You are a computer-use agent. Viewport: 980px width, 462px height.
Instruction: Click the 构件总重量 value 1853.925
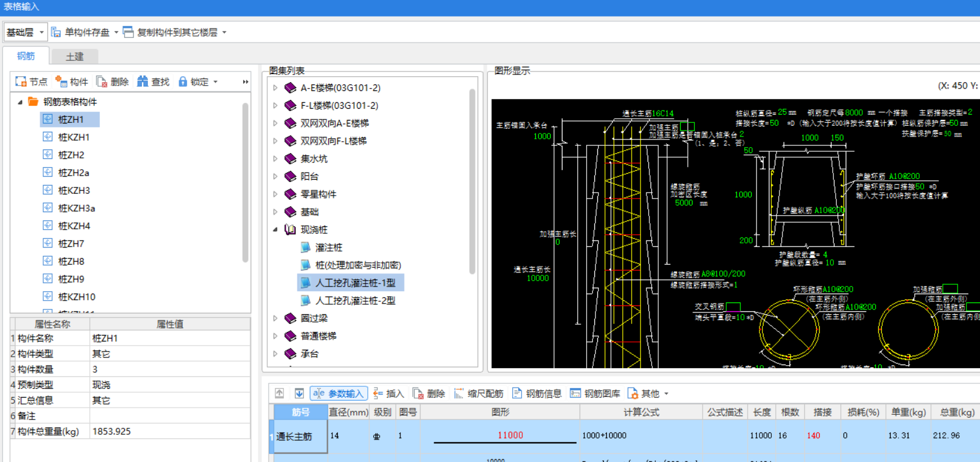(170, 431)
